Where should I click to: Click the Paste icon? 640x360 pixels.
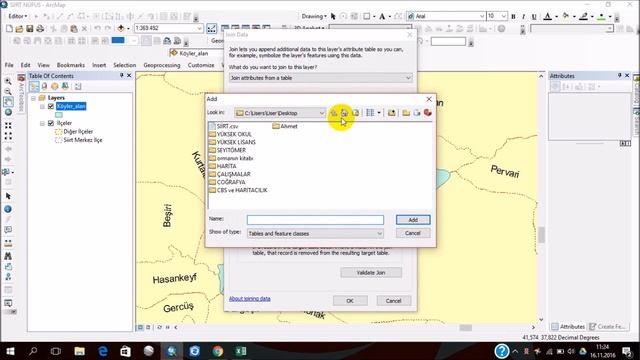coord(74,29)
